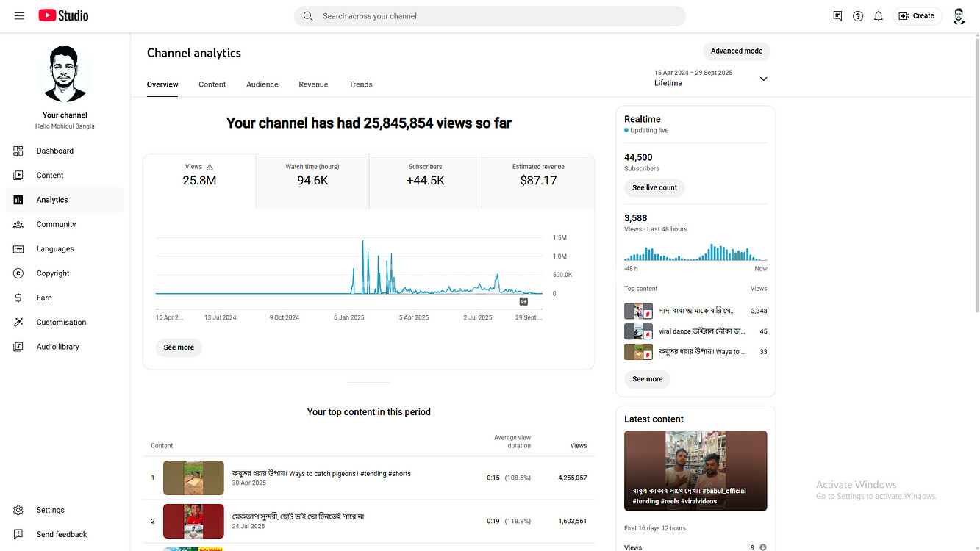The height and width of the screenshot is (551, 980).
Task: Open Audio library from the sidebar
Action: click(57, 347)
